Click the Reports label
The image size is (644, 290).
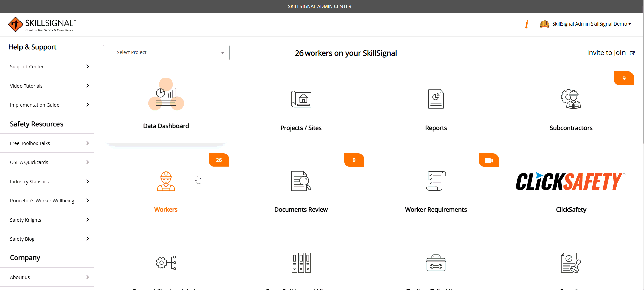(x=436, y=128)
